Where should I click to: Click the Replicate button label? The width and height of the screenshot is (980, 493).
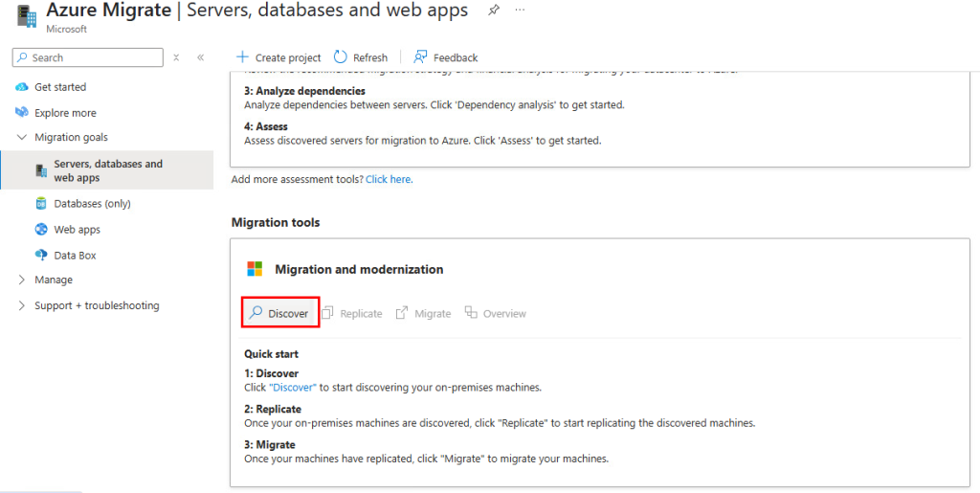[x=361, y=314]
